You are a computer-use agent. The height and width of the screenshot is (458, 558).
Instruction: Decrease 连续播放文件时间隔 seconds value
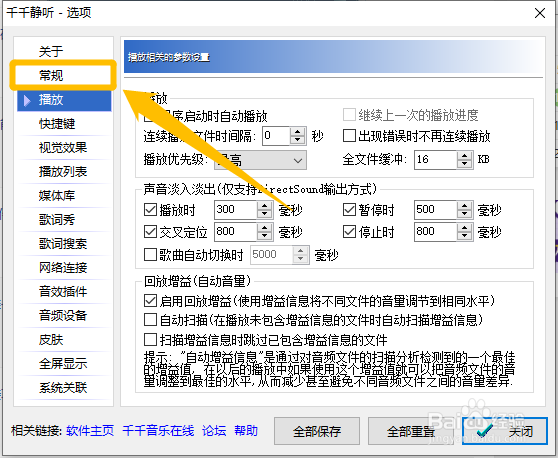click(298, 140)
